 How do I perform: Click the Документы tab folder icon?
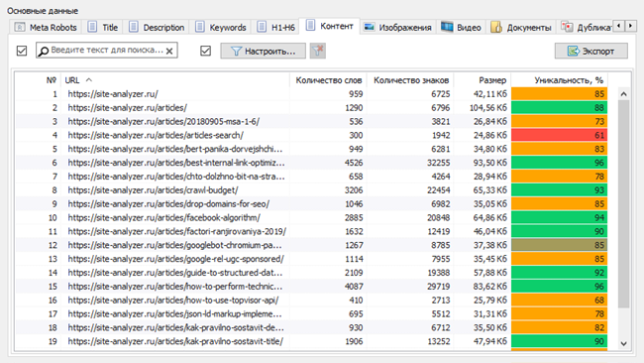[496, 27]
